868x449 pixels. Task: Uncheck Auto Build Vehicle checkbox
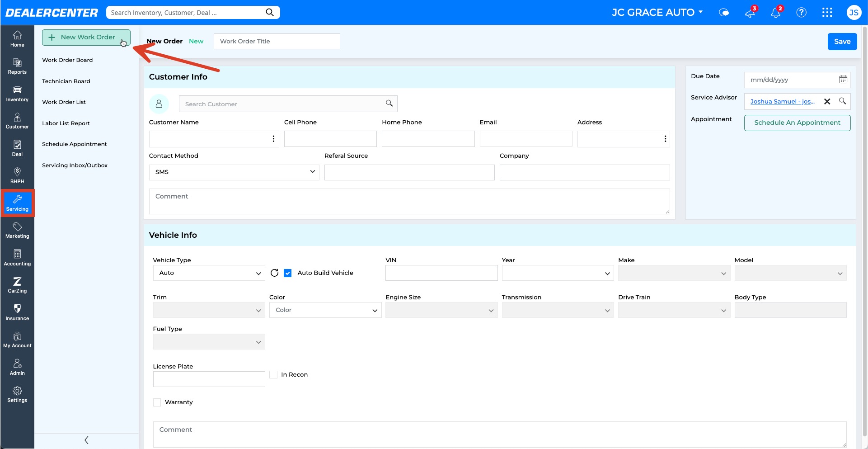[x=287, y=273]
